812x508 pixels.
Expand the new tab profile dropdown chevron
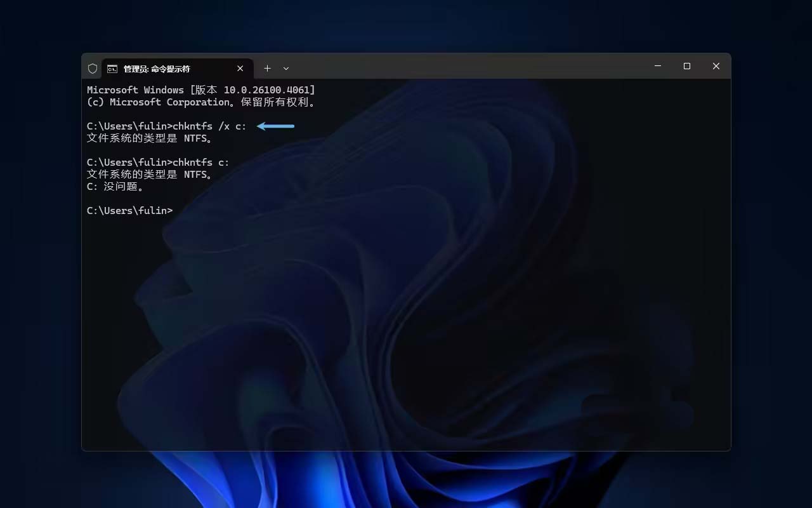tap(286, 69)
